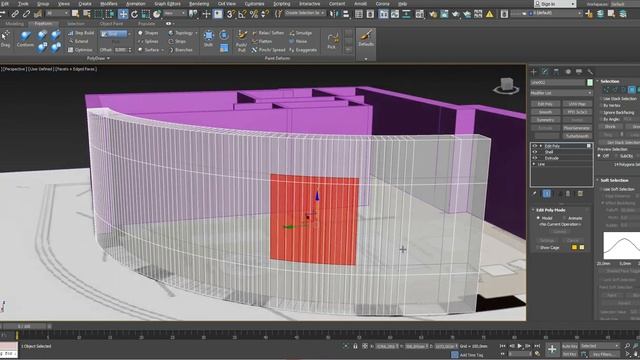Click the Pick icon in ribbon
640x360 pixels.
click(331, 41)
